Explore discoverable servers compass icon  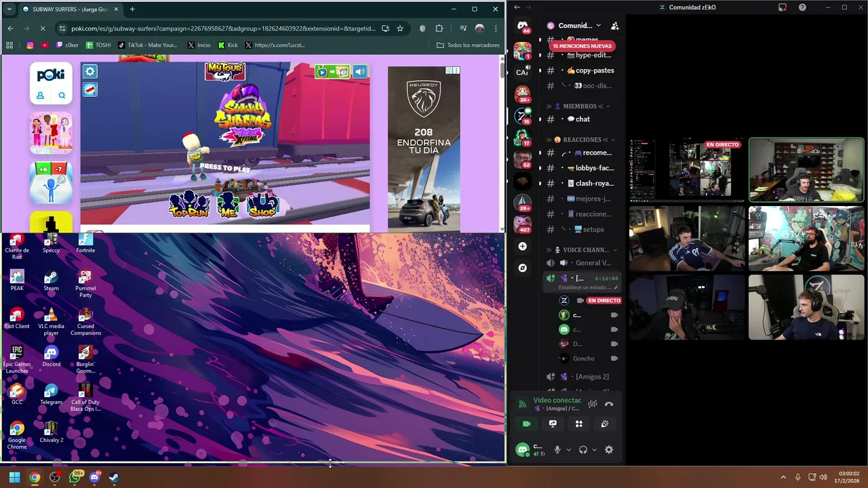[522, 268]
